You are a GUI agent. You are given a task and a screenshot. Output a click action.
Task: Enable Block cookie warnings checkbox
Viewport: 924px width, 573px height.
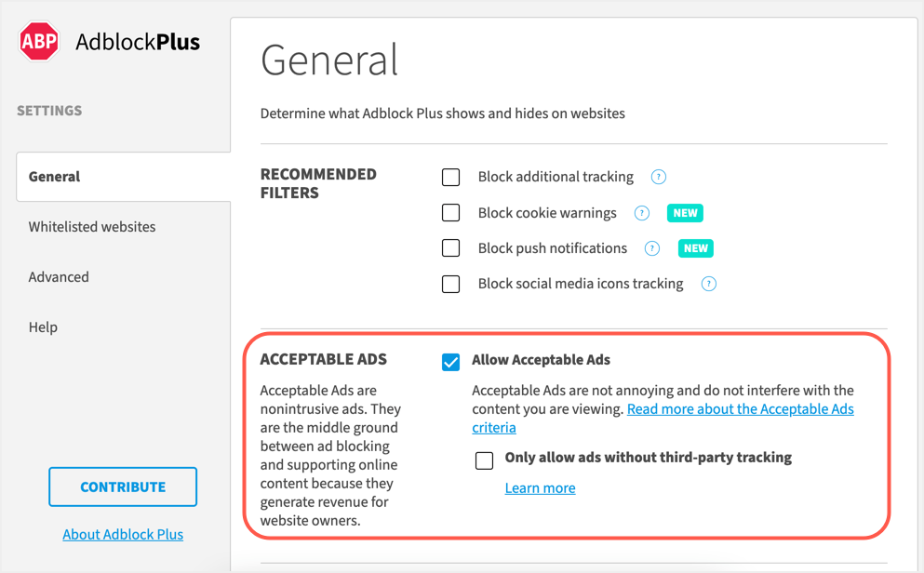click(451, 213)
